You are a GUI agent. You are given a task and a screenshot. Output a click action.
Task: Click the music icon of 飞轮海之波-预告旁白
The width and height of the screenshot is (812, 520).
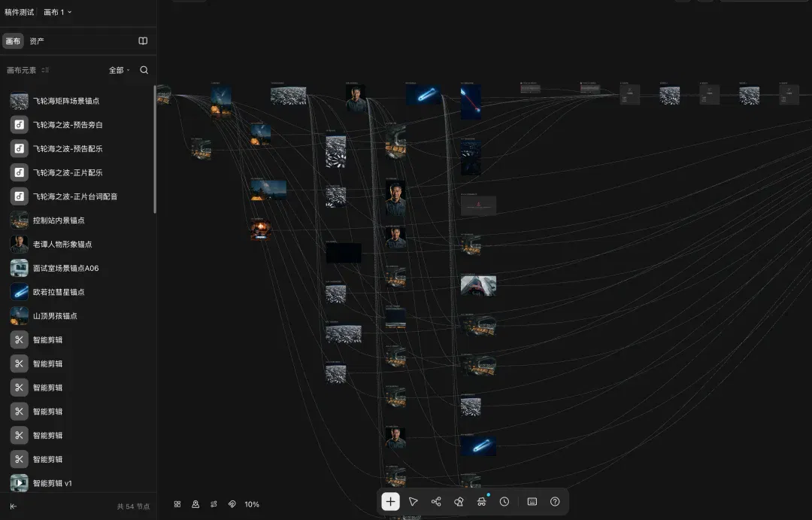coord(19,124)
